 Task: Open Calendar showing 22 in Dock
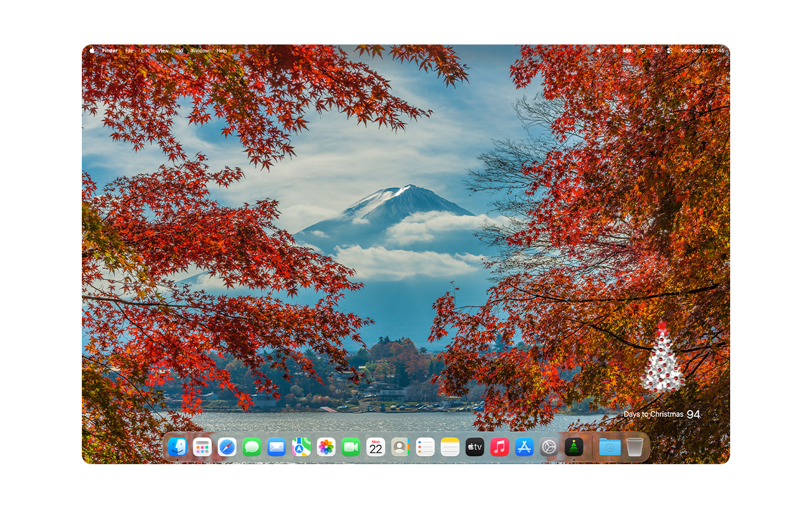376,447
